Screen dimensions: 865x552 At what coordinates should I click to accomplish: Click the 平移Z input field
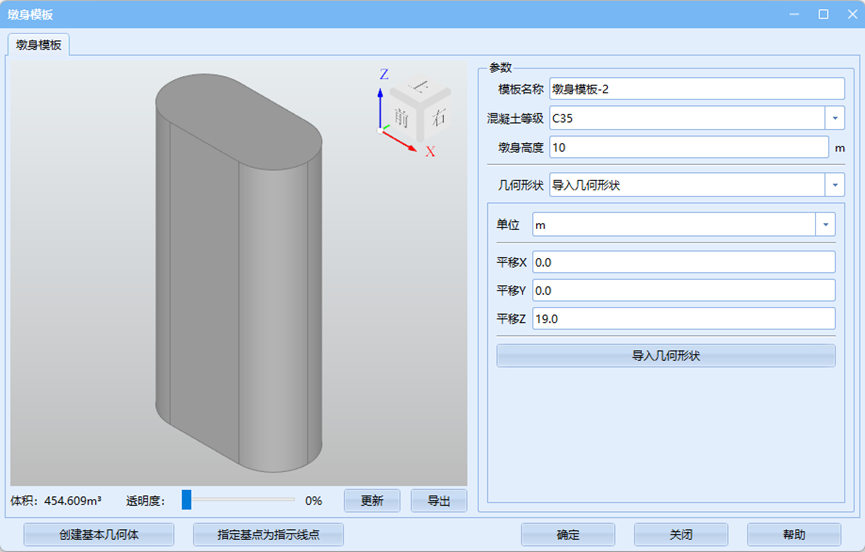[x=683, y=319]
